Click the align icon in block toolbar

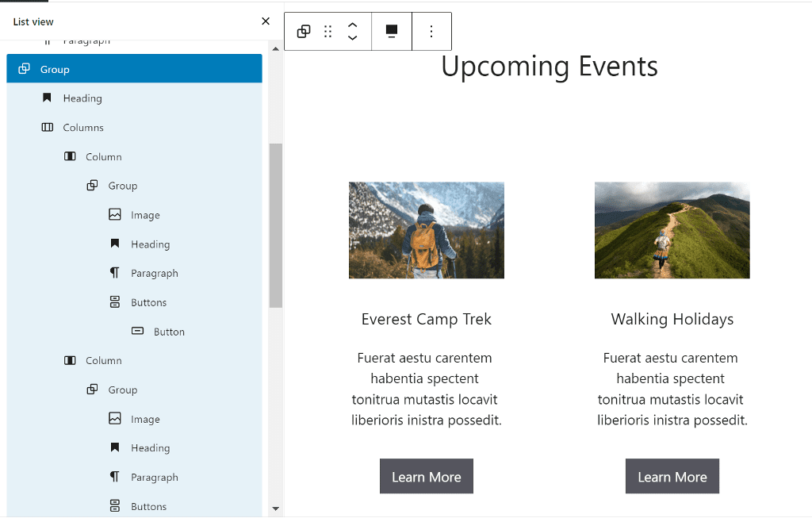[392, 32]
